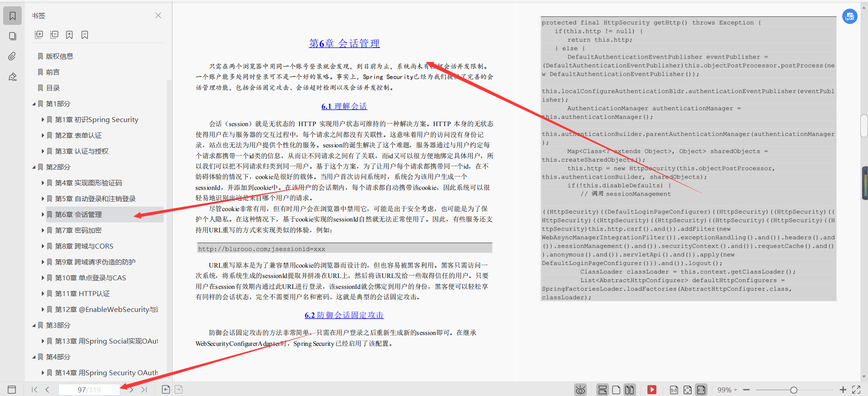Select the 版权信息 bookmark
Image resolution: width=868 pixels, height=396 pixels.
click(x=59, y=57)
